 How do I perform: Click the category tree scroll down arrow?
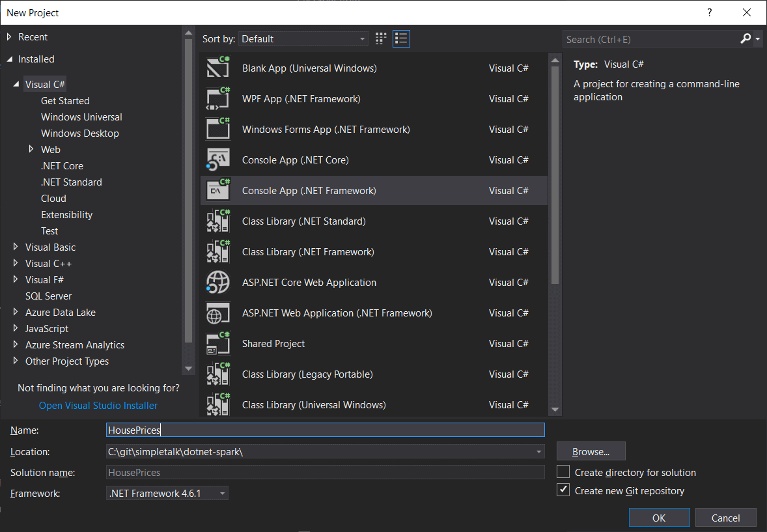188,369
